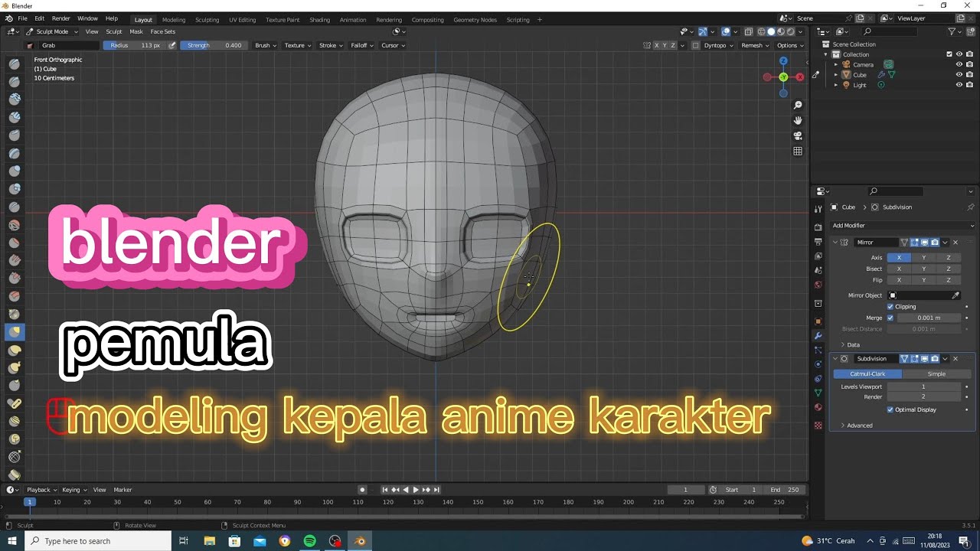Open the Tool properties tab
The height and width of the screenshot is (551, 980).
coord(818,208)
